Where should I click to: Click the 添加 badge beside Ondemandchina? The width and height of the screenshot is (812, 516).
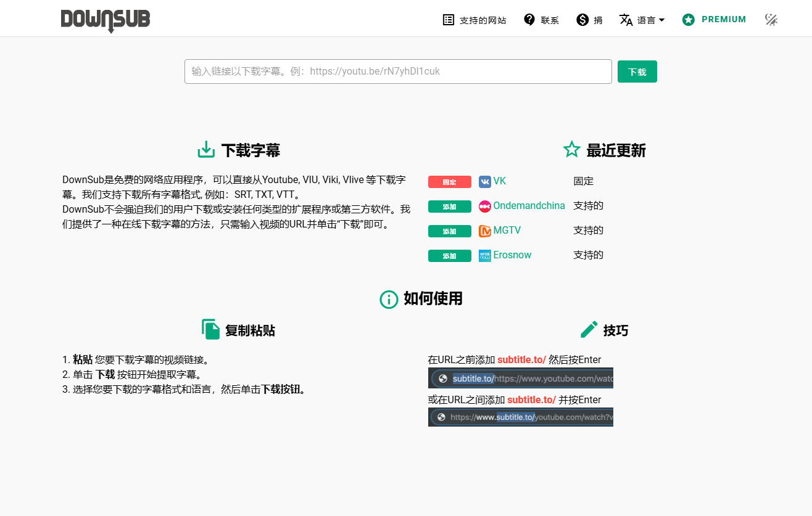[450, 207]
